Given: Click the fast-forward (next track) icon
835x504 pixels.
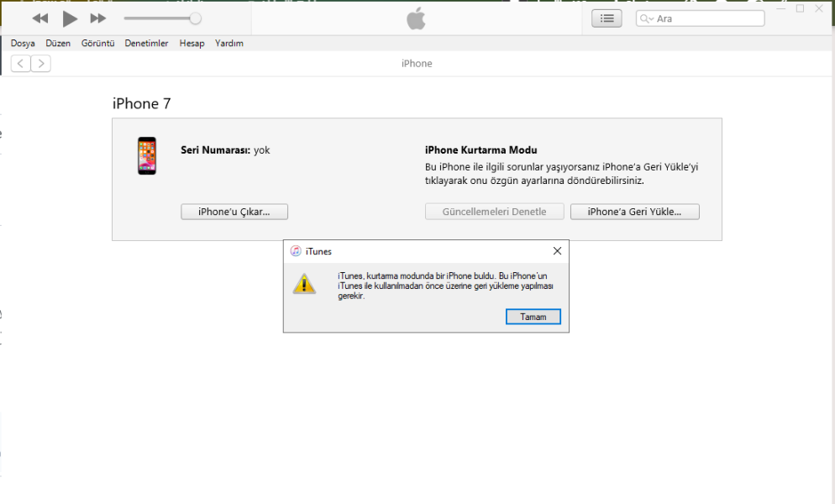Looking at the screenshot, I should tap(98, 18).
